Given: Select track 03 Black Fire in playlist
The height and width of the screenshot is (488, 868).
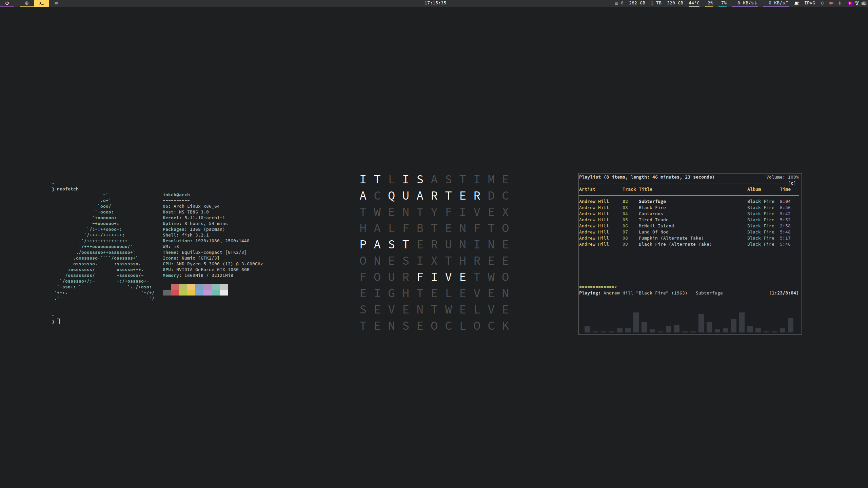Looking at the screenshot, I should (x=685, y=207).
